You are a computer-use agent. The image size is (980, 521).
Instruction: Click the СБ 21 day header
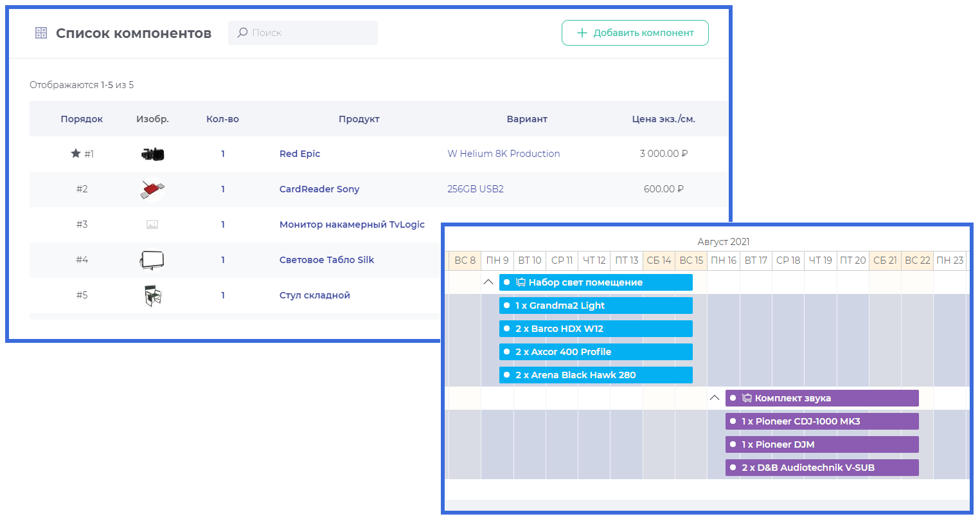point(885,260)
